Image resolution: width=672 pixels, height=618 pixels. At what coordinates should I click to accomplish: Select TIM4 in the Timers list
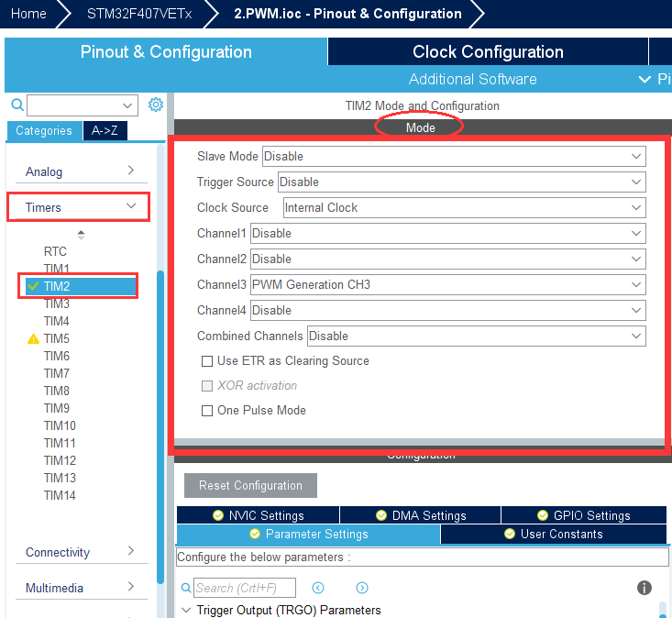[x=57, y=321]
